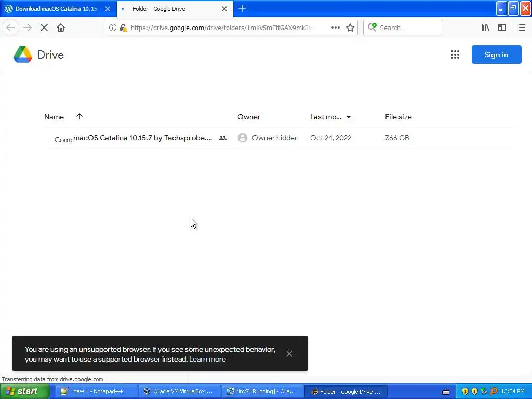The width and height of the screenshot is (532, 399).
Task: Open the Firefox hamburger menu
Action: 522,28
